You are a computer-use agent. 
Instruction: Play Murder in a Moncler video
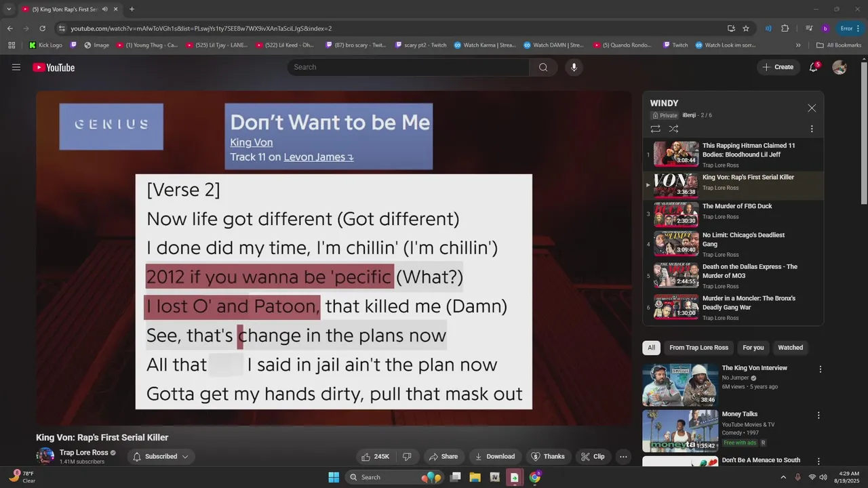[733, 306]
